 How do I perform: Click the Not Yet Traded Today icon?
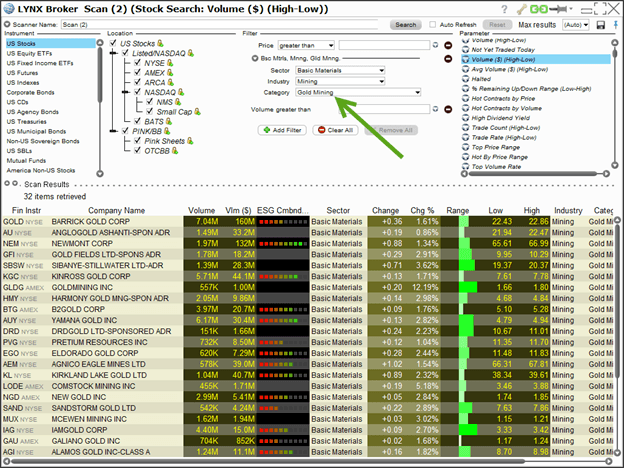[465, 49]
